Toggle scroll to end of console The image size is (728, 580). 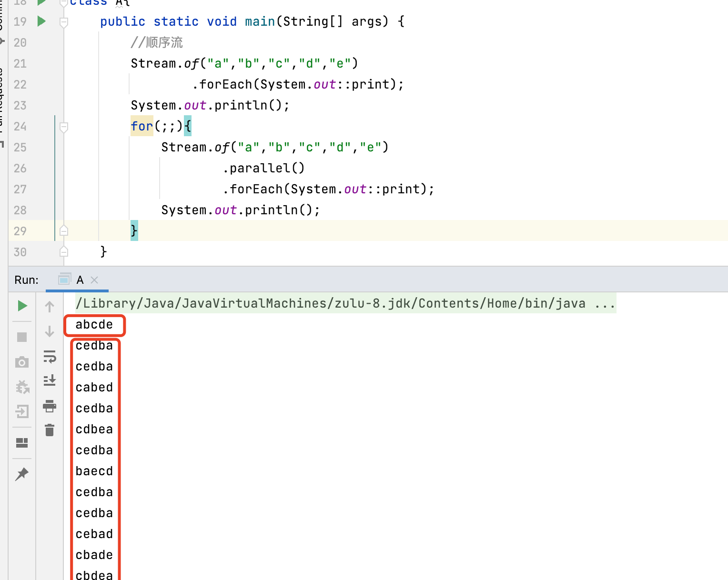coord(50,380)
